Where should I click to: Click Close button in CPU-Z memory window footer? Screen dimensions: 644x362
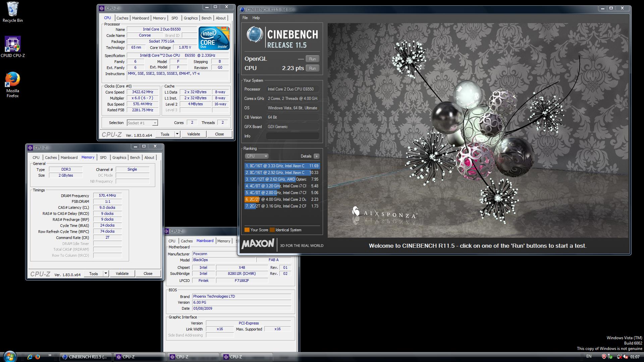coord(148,274)
